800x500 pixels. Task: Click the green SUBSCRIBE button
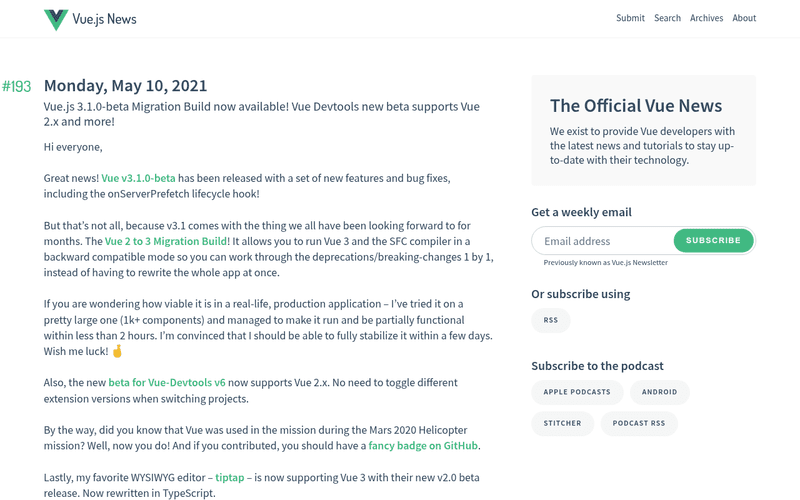pos(713,240)
